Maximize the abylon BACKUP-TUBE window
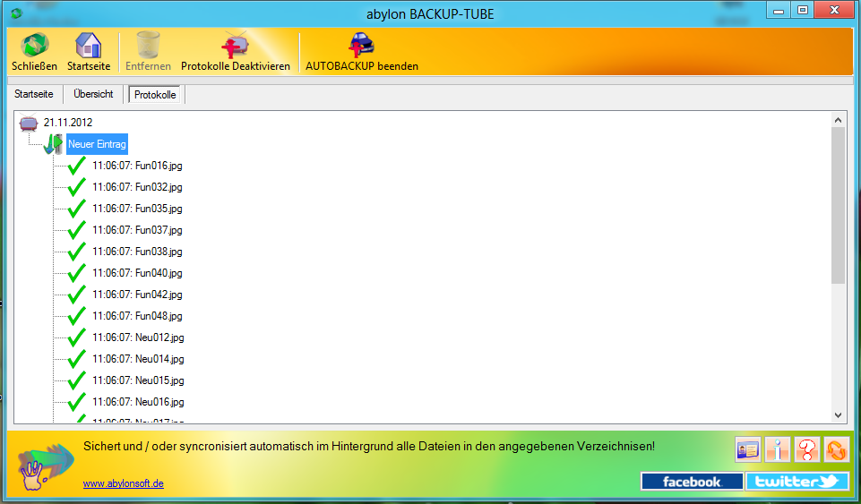The height and width of the screenshot is (504, 861). point(802,10)
